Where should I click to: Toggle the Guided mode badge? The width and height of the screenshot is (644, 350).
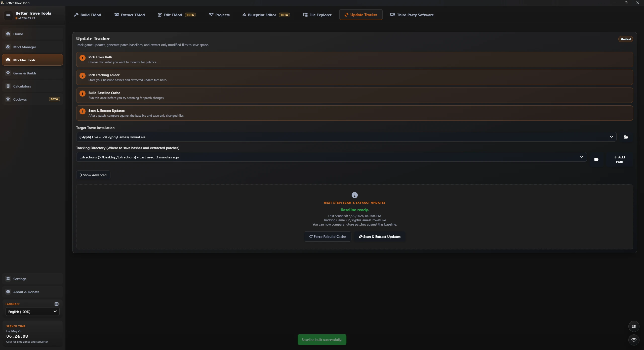coord(625,39)
